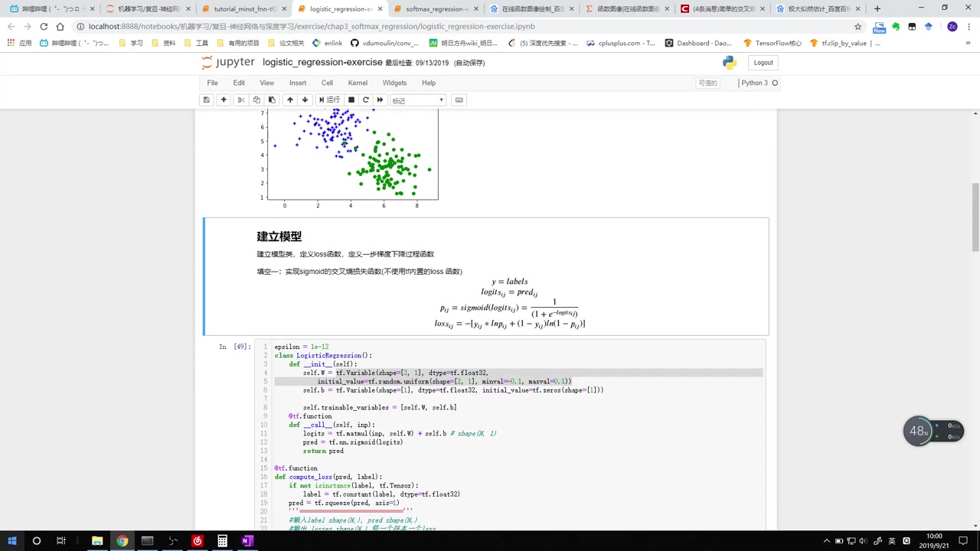Open the Help menu in Jupyter
The image size is (980, 551).
pyautogui.click(x=429, y=83)
